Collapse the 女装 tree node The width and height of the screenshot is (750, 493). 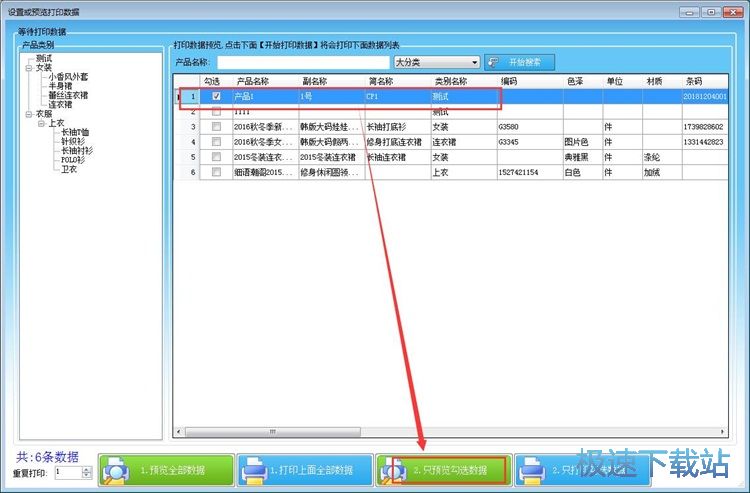pyautogui.click(x=29, y=68)
